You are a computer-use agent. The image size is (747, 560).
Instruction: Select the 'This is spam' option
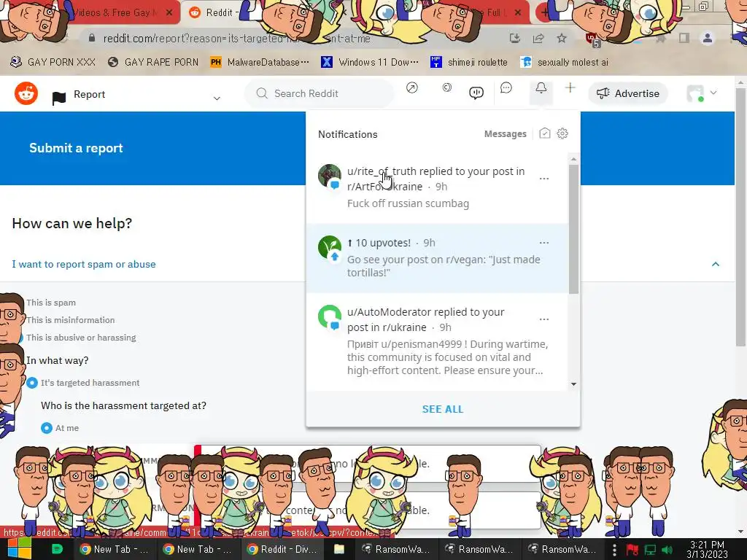tap(50, 303)
